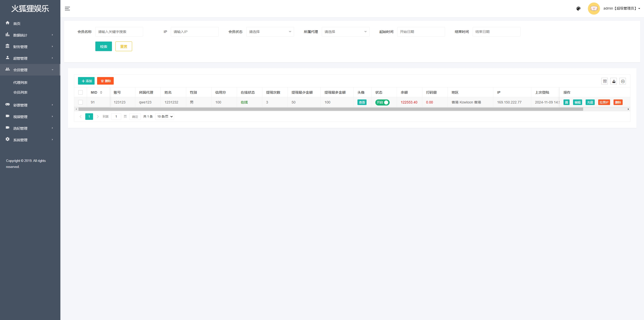Image resolution: width=644 pixels, height=320 pixels.
Task: Click the filter columns icon
Action: coord(605,81)
